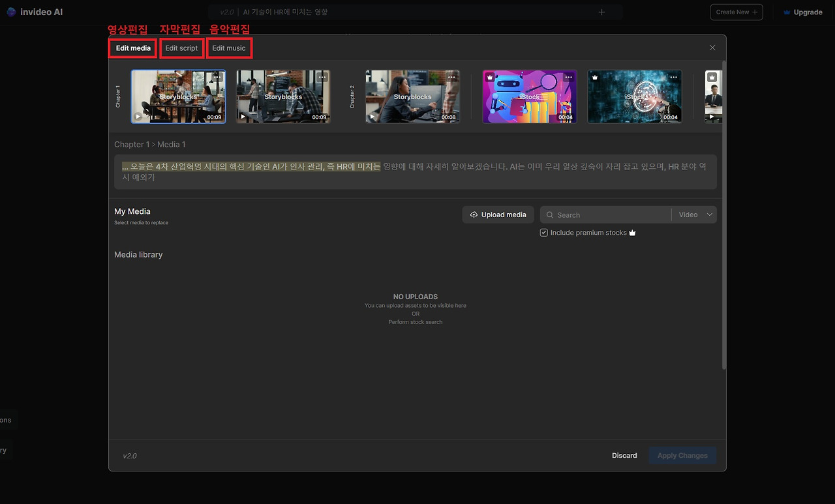The width and height of the screenshot is (835, 504).
Task: Select the woman-at-desk Storyblocks thumbnail
Action: click(412, 96)
